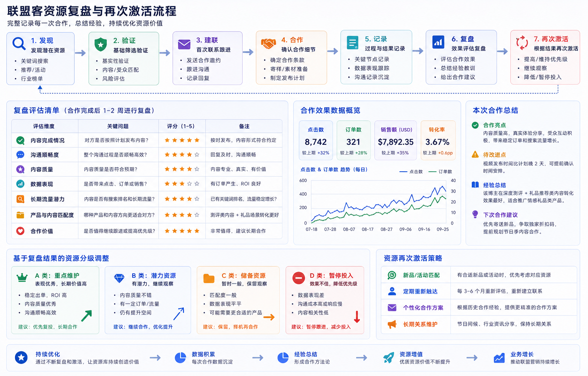The width and height of the screenshot is (588, 376).
Task: Select the blue diamond icon in B 类 card
Action: pos(119,278)
